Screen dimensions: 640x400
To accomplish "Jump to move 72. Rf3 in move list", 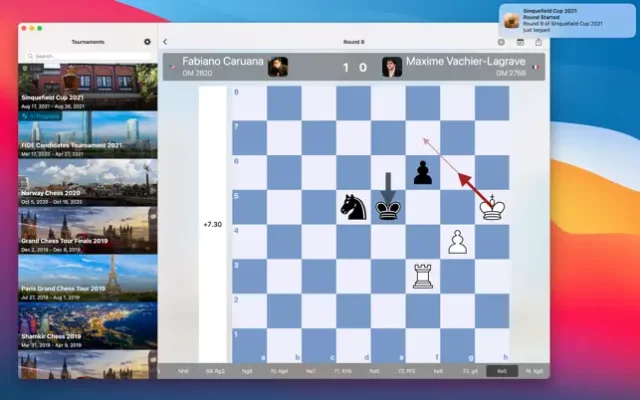I will 407,371.
